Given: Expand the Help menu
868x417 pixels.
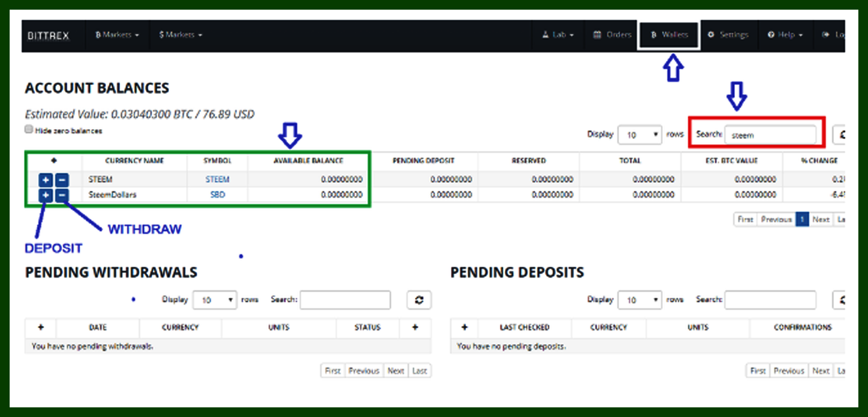Looking at the screenshot, I should [785, 35].
